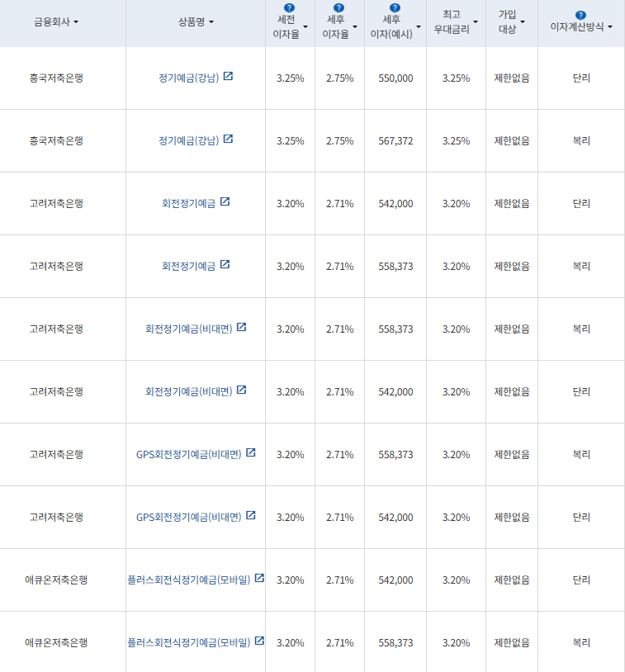Image resolution: width=625 pixels, height=672 pixels.
Task: Open external link icon for 회전정기예금 단리 542,000 row
Action: click(x=225, y=201)
